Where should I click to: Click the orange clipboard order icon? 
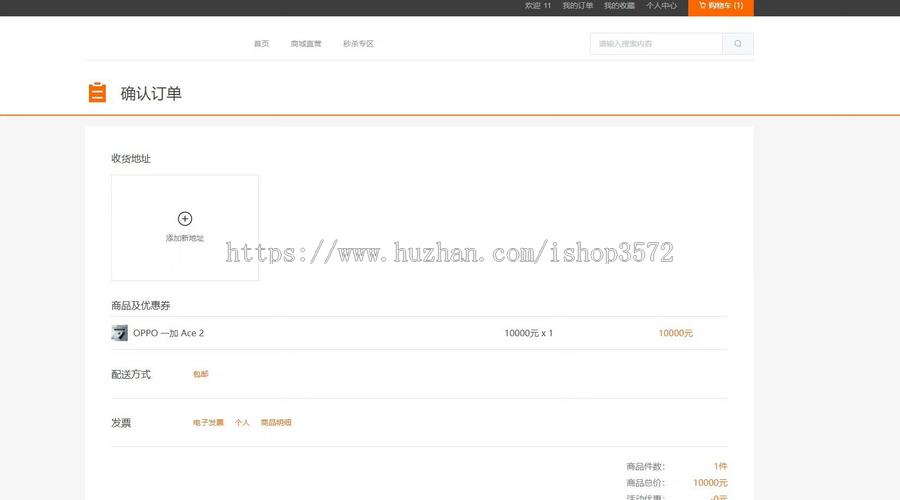[x=97, y=92]
